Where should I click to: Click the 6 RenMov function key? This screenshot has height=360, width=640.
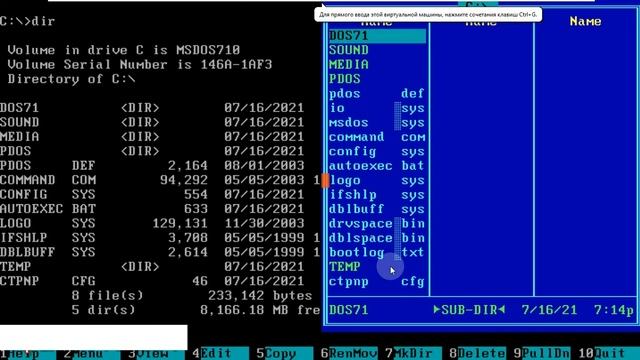pos(349,353)
